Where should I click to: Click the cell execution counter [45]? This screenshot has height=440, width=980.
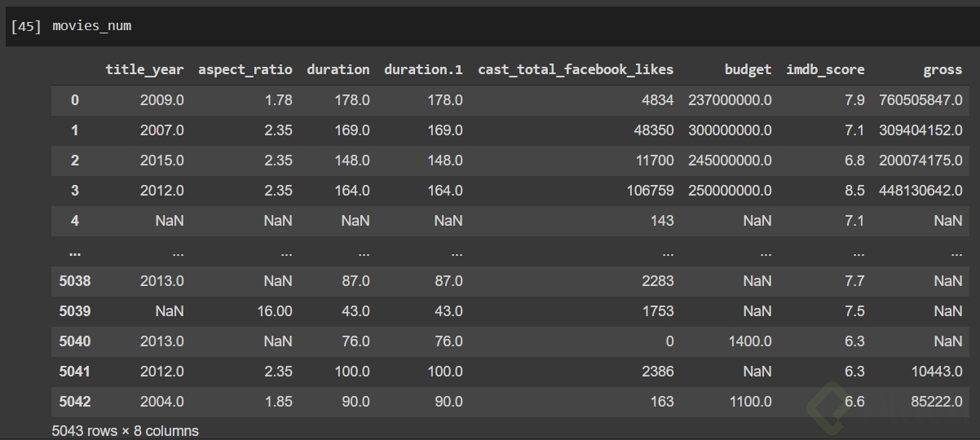pos(26,26)
